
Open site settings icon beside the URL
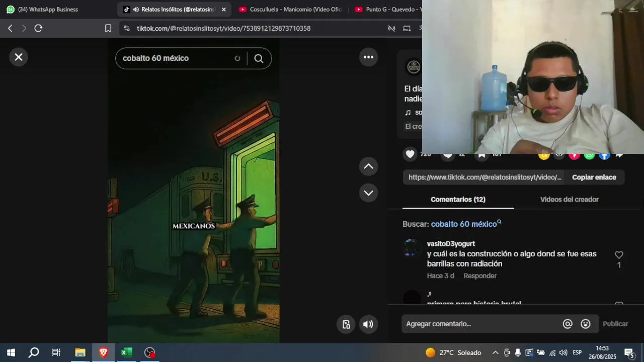(126, 29)
